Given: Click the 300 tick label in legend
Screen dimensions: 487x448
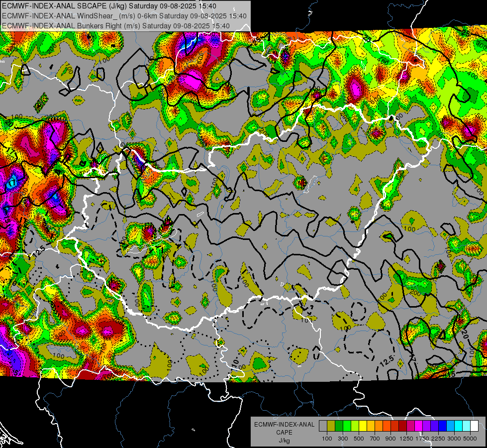Looking at the screenshot, I should (343, 439).
